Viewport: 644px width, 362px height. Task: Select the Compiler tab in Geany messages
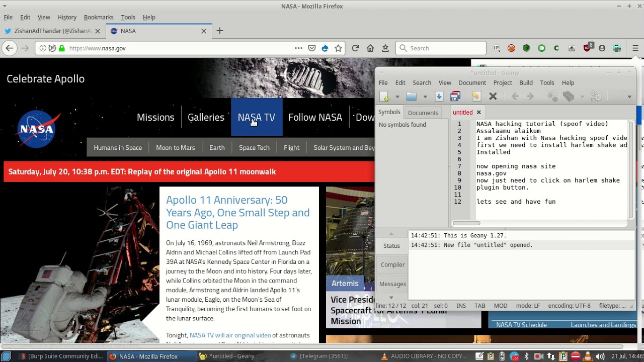[392, 264]
